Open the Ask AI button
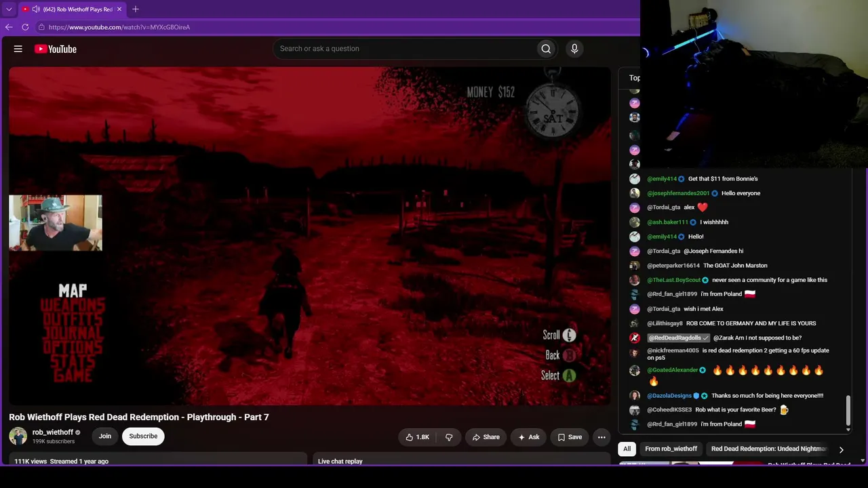Screen dimensions: 868x488 [x=529, y=437]
